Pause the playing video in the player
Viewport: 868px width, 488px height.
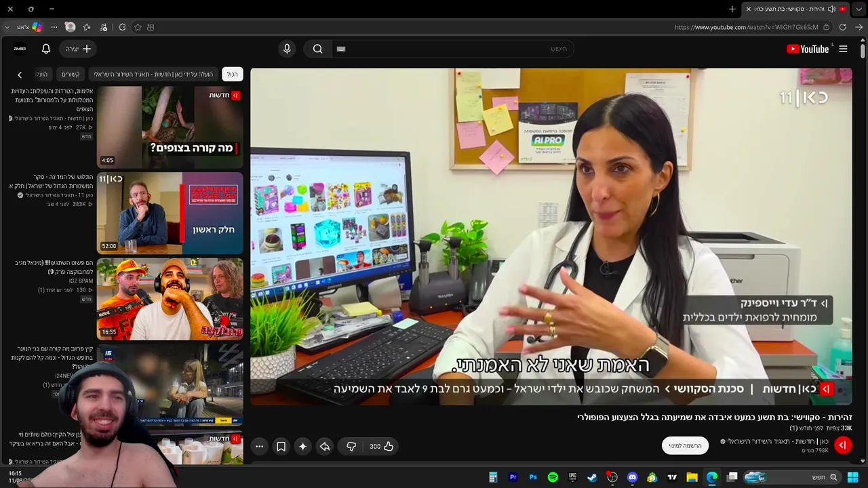[551, 236]
